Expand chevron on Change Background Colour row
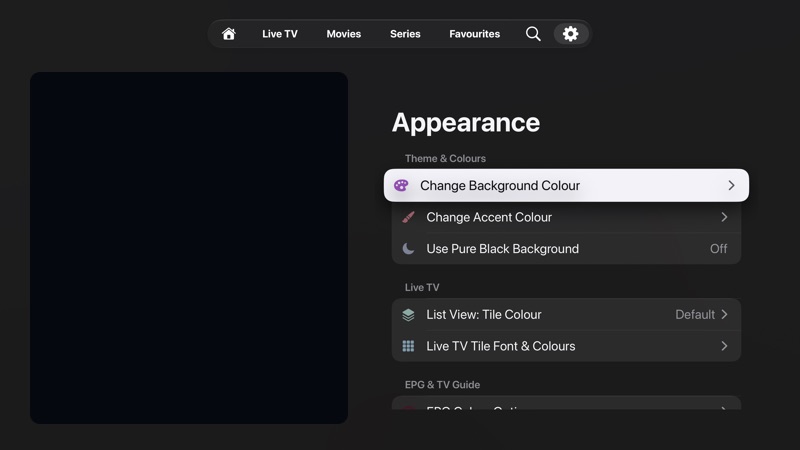Screen dimensions: 800x450 point(731,185)
